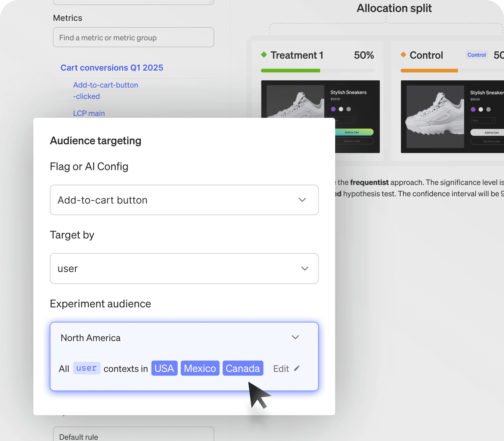Click the green Treatment 1 diamond icon
504x441 pixels.
tap(264, 54)
